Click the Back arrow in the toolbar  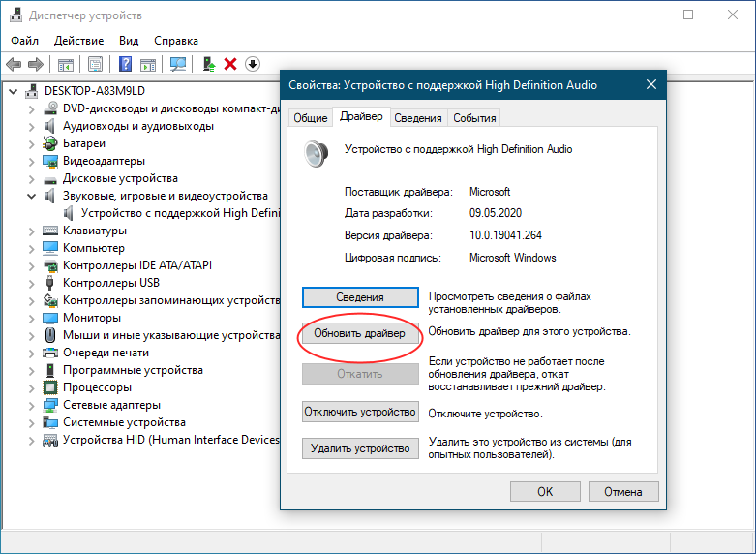pos(14,64)
